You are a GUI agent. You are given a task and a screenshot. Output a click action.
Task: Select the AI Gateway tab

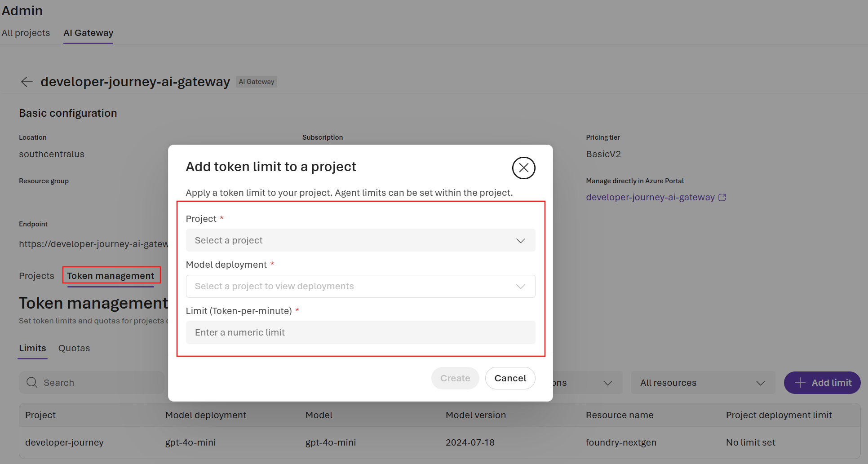(89, 33)
